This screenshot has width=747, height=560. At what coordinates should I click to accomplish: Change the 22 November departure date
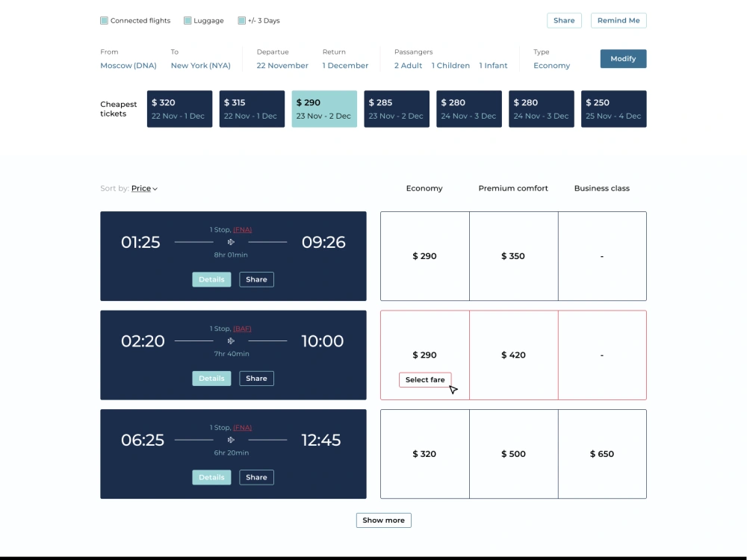(282, 66)
